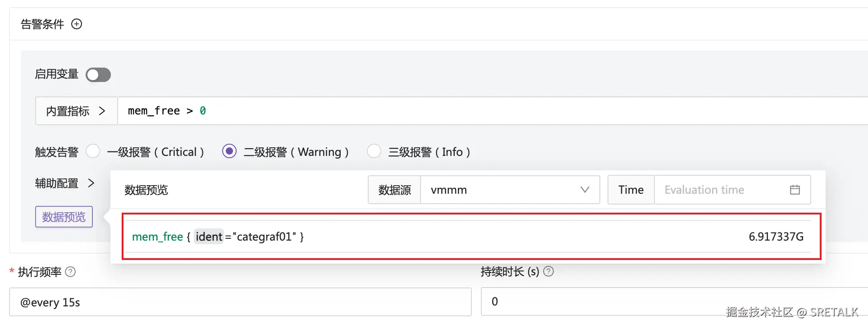
Task: Edit the mem_free > 0 query field
Action: (x=493, y=111)
